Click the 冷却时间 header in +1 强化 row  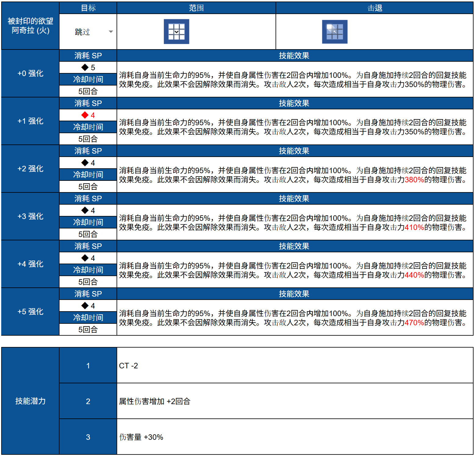click(88, 127)
